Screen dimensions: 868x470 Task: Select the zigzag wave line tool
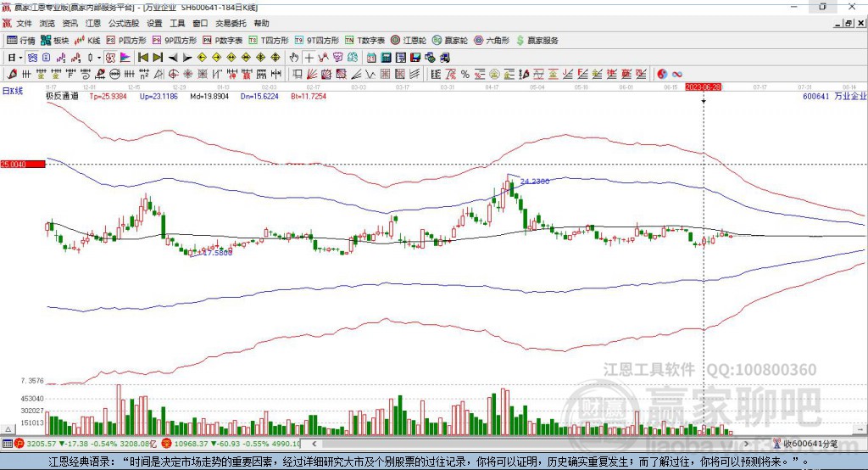[370, 75]
